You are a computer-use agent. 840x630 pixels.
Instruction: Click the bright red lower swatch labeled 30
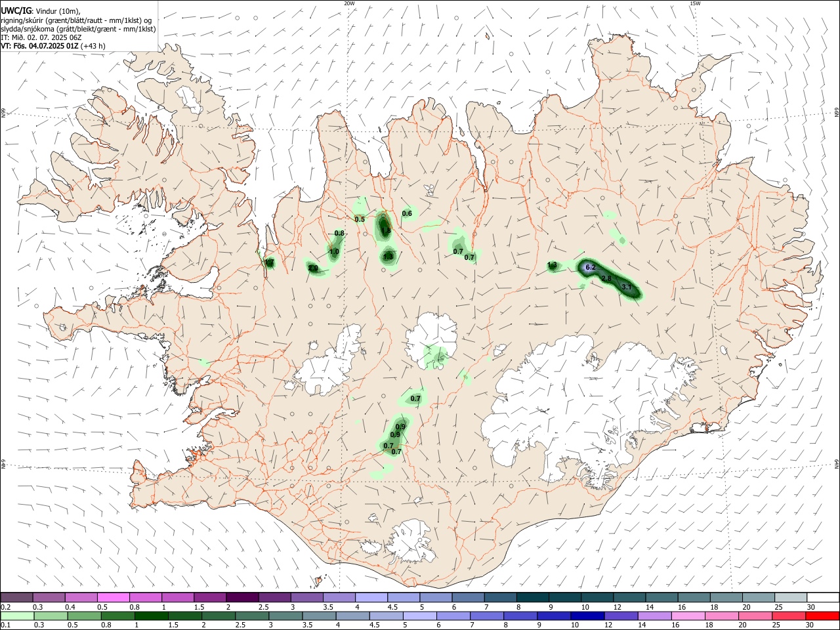pyautogui.click(x=821, y=616)
